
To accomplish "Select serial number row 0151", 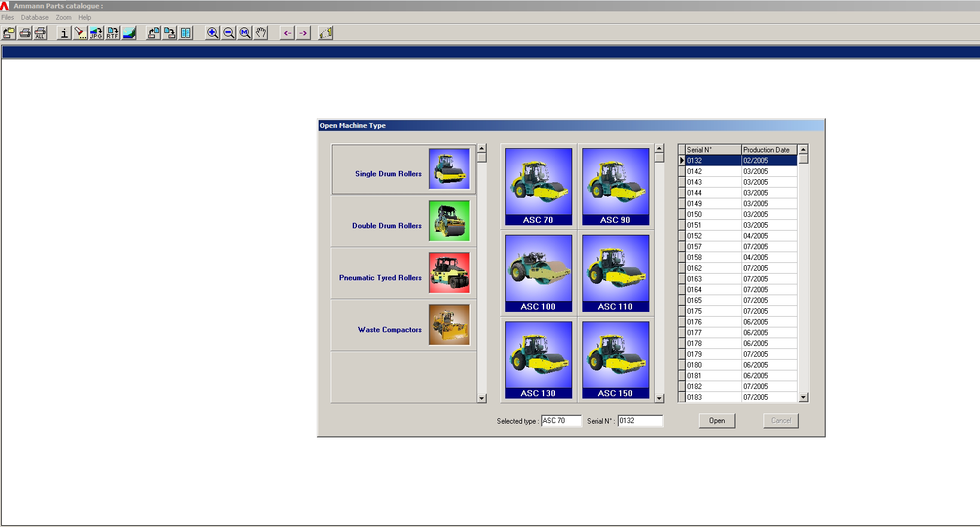I will coord(741,225).
